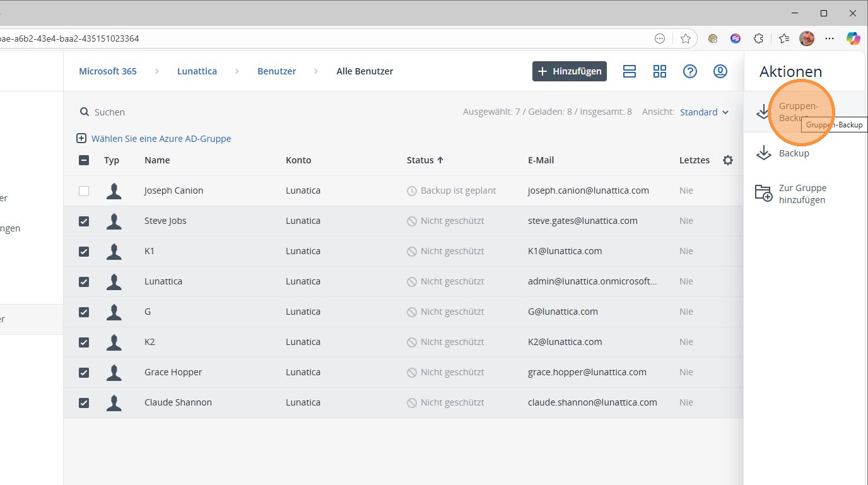Go to Lunattica breadcrumb
868x485 pixels.
click(197, 71)
